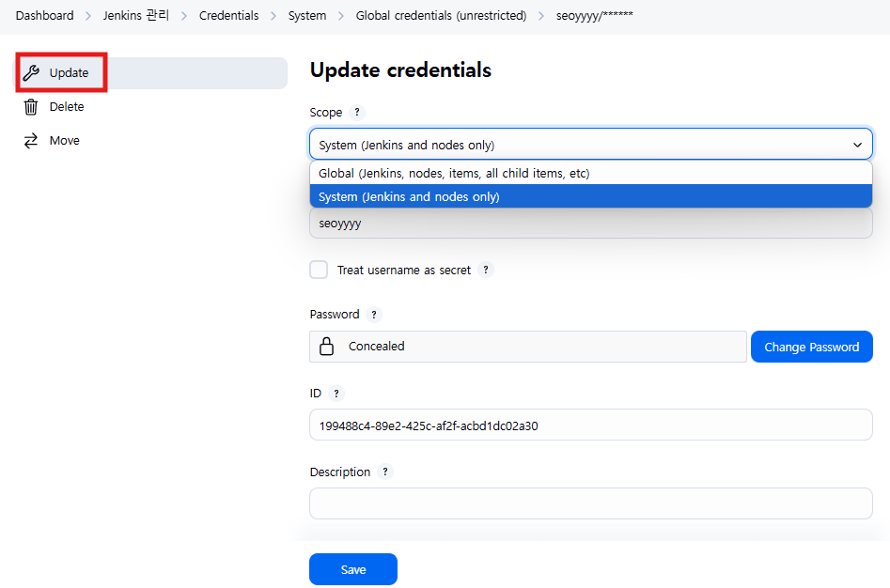Click the Password label text

coord(335,314)
